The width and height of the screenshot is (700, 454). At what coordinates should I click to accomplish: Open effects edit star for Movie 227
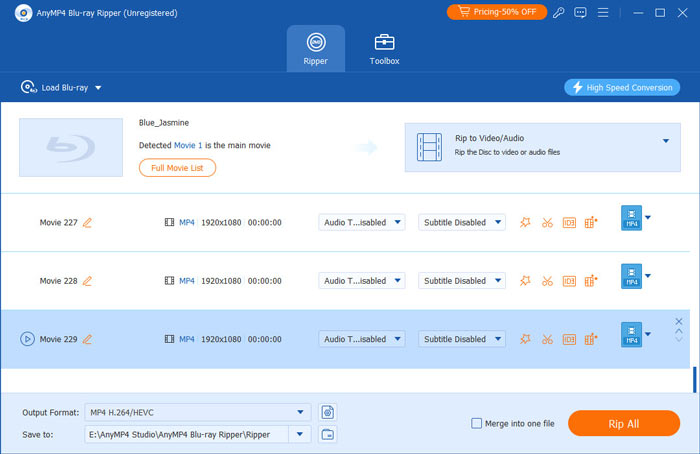click(x=525, y=222)
